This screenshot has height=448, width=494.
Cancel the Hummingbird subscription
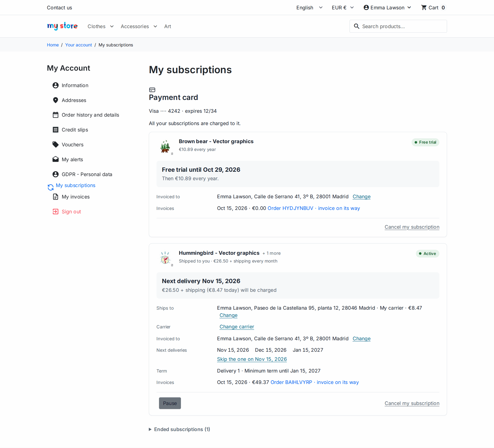412,403
